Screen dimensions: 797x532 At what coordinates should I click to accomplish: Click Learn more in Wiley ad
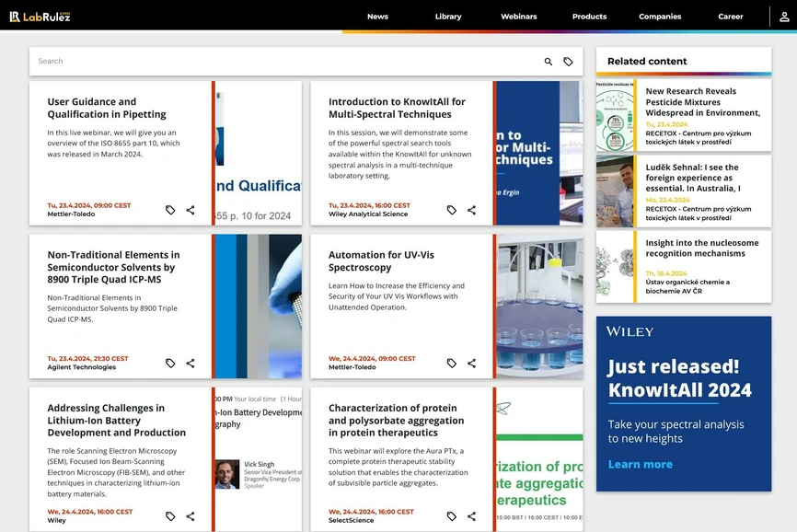[x=640, y=465]
